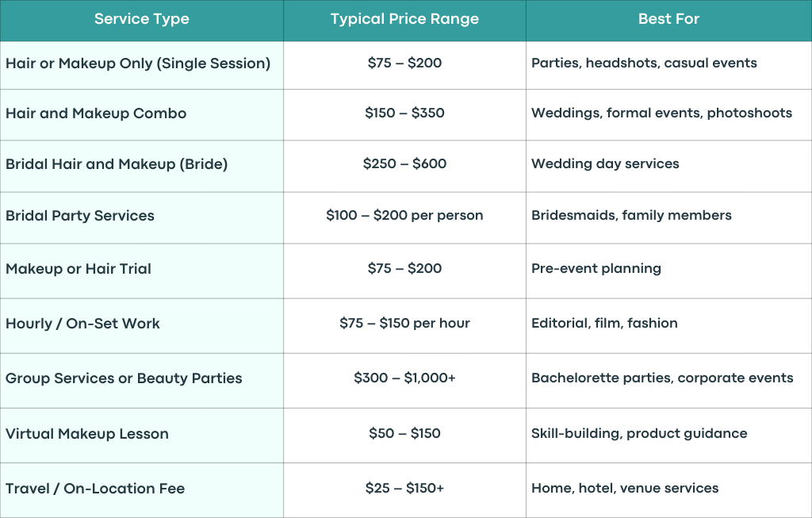Select the Hourly / On-Set Work cell
Screen dimensions: 812x518
tap(141, 324)
